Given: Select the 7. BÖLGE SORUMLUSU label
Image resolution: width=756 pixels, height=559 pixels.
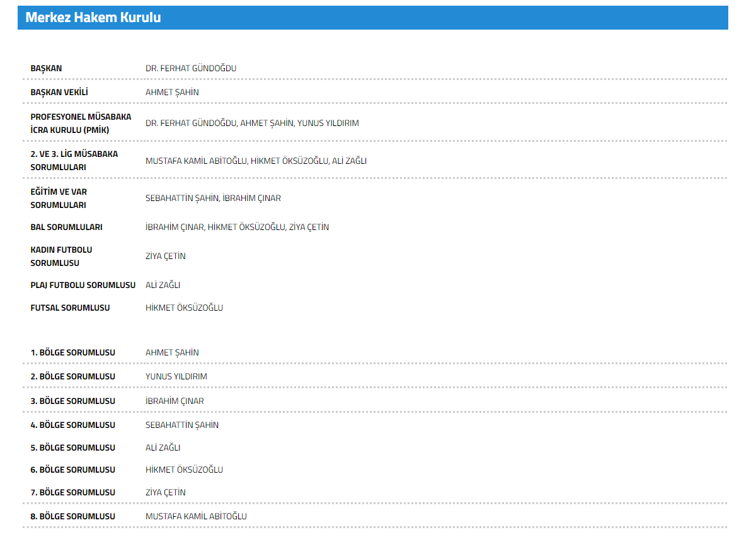Looking at the screenshot, I should [73, 492].
